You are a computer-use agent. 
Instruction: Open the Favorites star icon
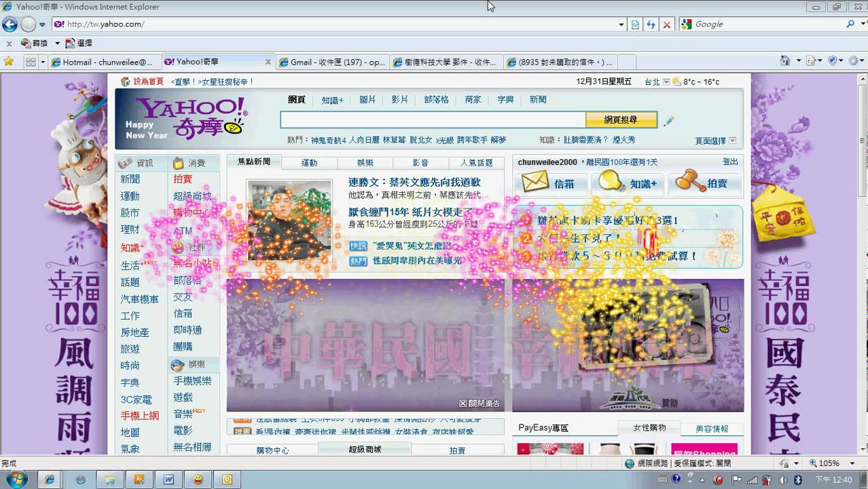click(x=9, y=62)
